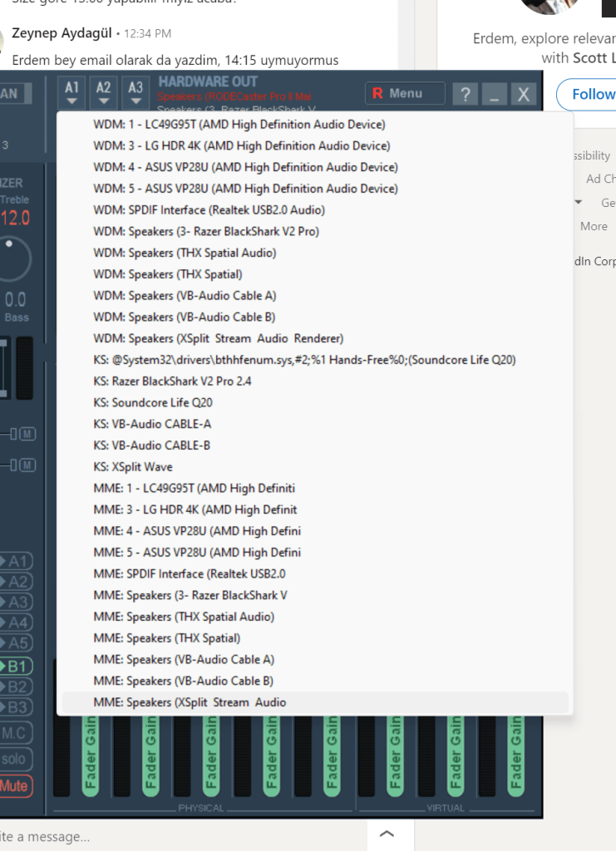This screenshot has width=616, height=851.
Task: Pick MME: Speakers (THX Spatial)
Action: [x=315, y=639]
